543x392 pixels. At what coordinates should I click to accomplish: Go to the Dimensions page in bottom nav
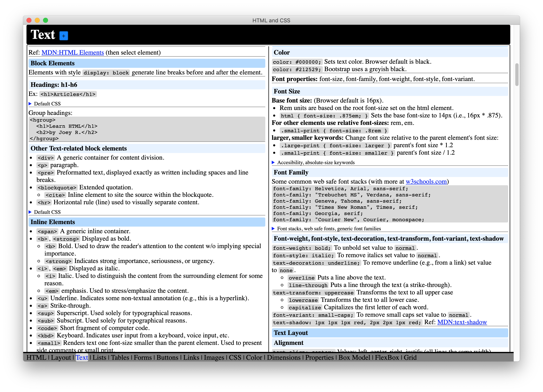tap(284, 357)
